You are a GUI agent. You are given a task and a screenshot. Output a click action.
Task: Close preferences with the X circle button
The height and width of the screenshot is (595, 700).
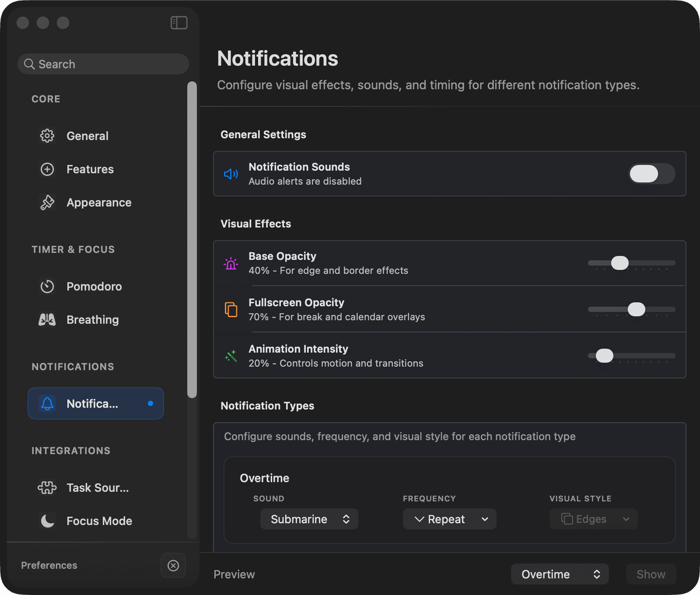(173, 566)
